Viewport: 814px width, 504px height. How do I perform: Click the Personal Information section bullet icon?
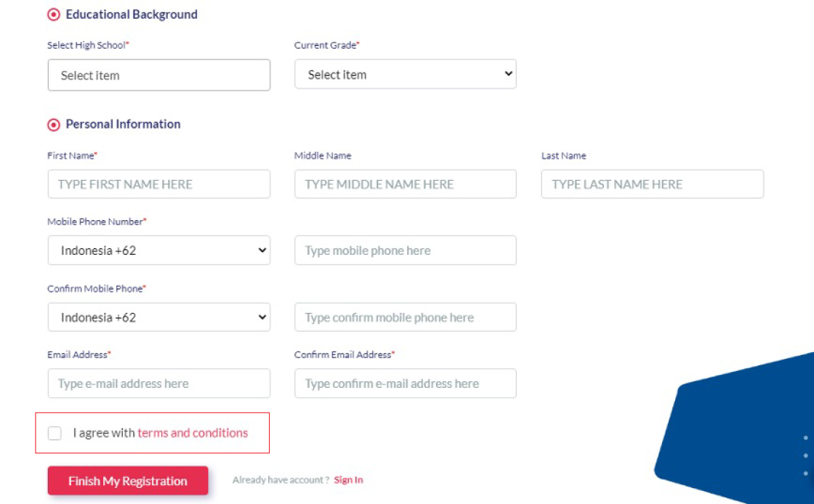click(54, 125)
